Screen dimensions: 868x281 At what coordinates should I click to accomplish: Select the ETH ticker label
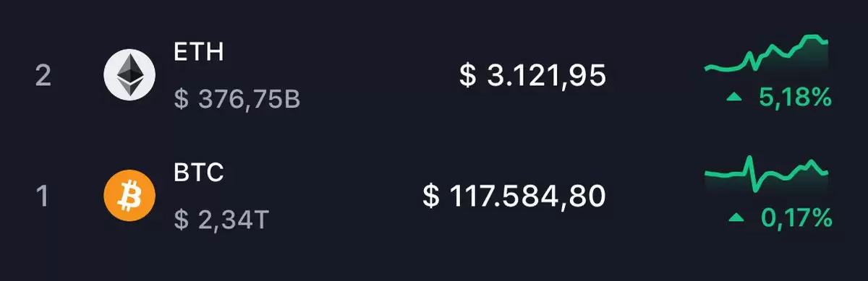point(197,51)
